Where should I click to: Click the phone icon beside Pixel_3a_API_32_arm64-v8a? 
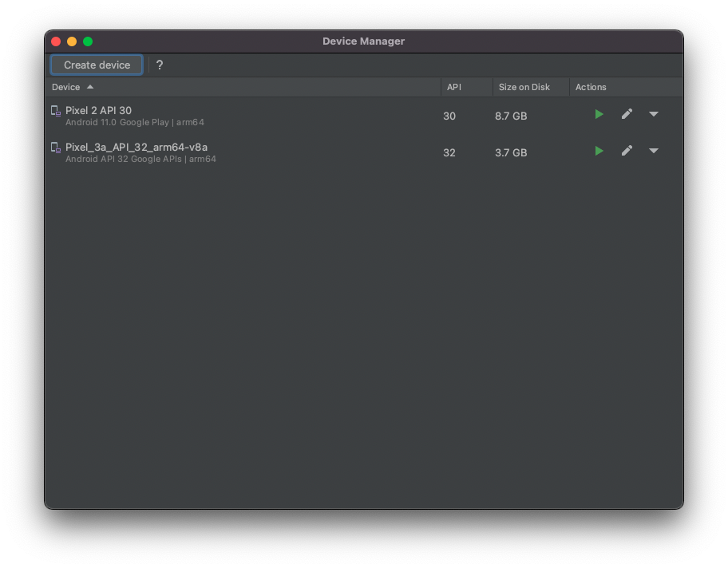click(x=55, y=148)
